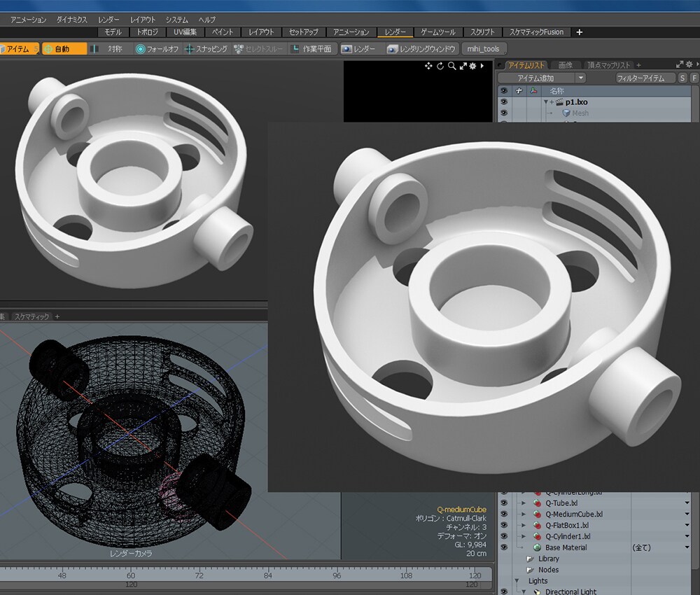Click the viewport maximize arrows icon
The image size is (700, 595).
click(463, 66)
